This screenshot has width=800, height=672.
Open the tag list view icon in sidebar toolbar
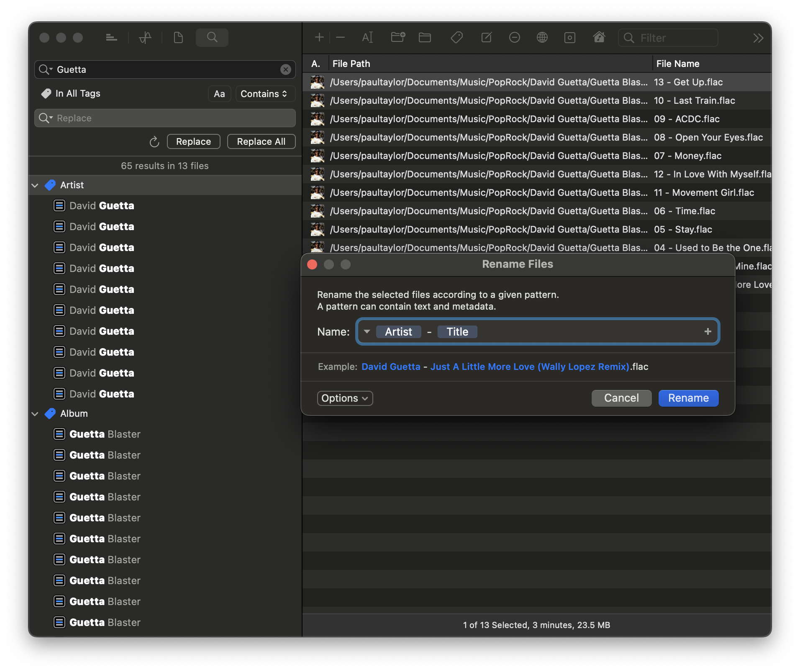[x=111, y=38]
